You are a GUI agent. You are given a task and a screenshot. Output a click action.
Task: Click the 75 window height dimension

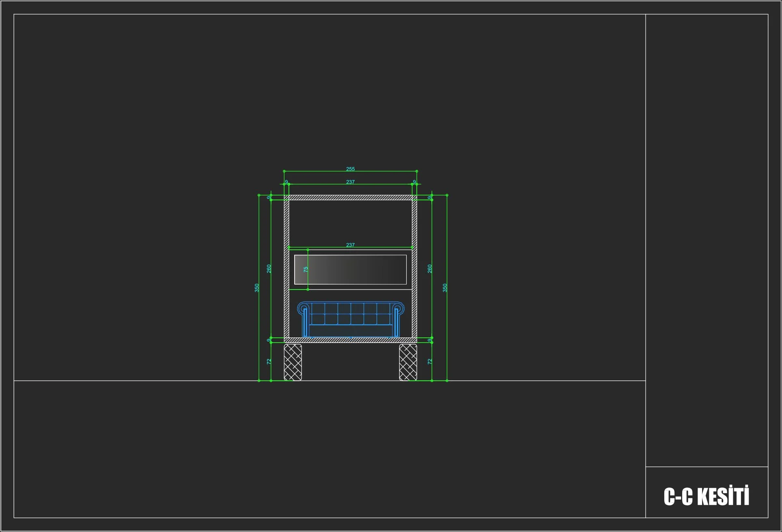[x=306, y=269]
